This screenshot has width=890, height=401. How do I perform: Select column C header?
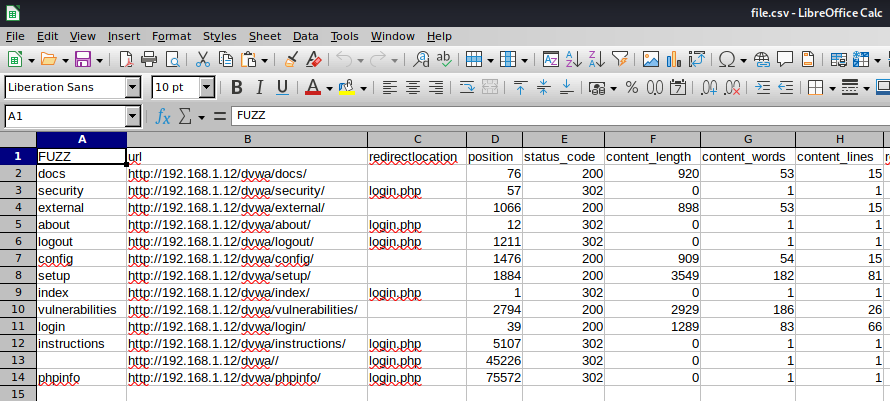coord(417,139)
